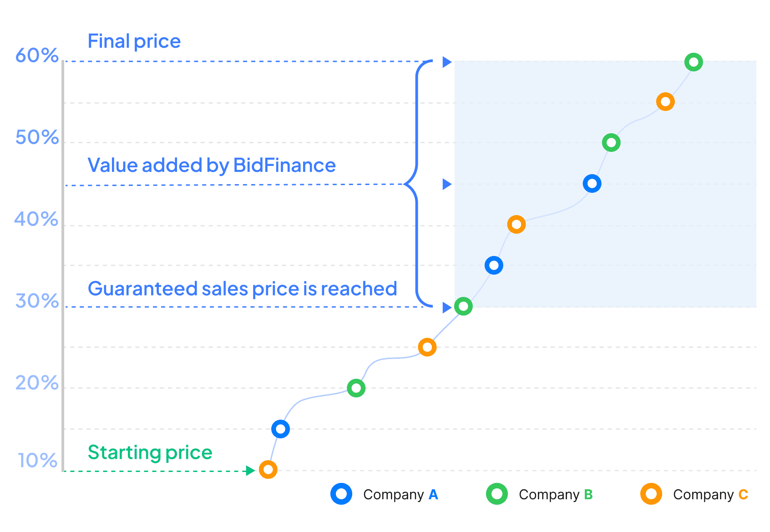The height and width of the screenshot is (532, 770).
Task: Click the orange Company C marker at 40%
Action: point(516,224)
